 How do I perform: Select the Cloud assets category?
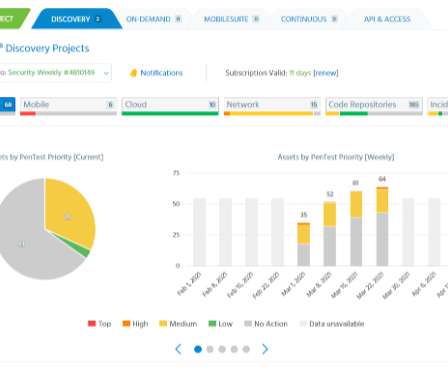[x=170, y=106]
